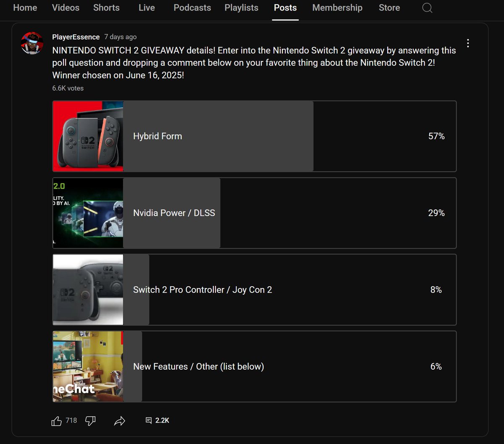
Task: Open the channel search magnifier icon
Action: 427,8
